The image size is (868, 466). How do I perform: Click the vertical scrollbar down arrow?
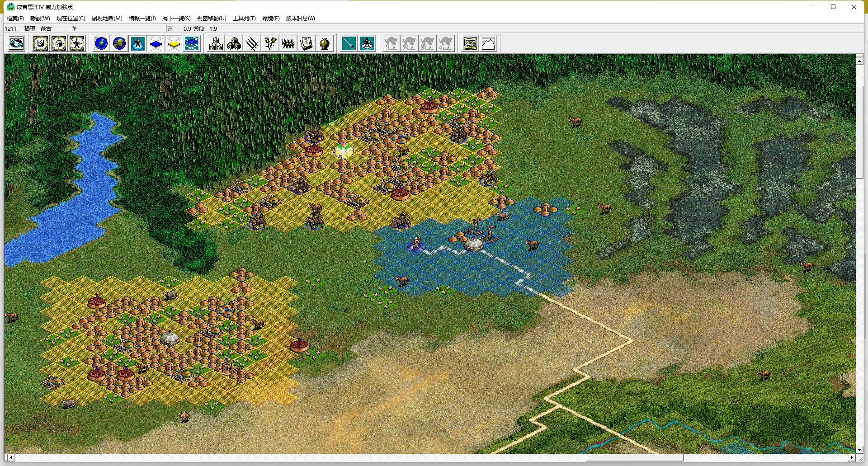(859, 450)
